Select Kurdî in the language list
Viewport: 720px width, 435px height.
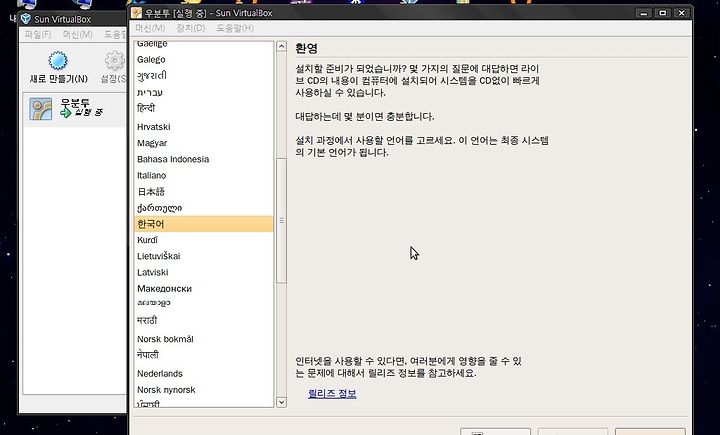click(x=204, y=240)
